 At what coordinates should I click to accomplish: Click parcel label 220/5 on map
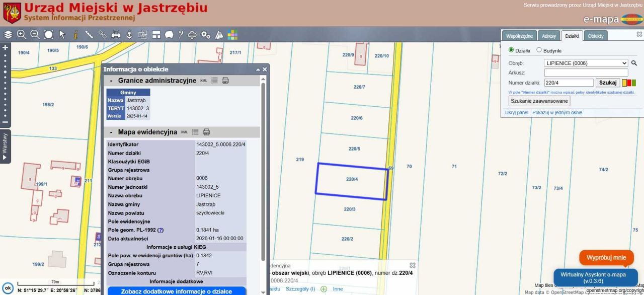(355, 149)
